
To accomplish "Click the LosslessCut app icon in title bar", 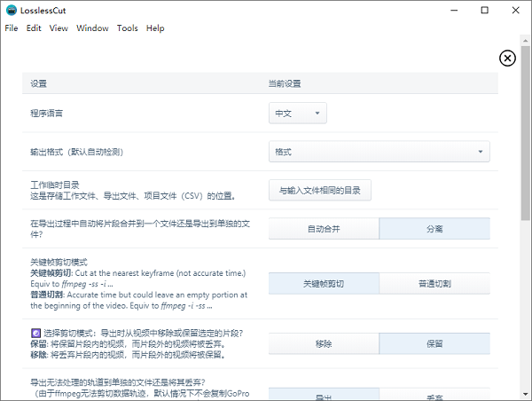I will [x=12, y=10].
